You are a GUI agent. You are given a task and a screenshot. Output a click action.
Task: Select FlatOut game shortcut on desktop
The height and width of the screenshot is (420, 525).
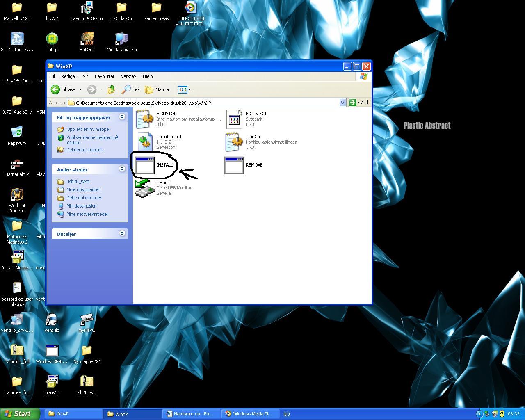click(x=87, y=42)
